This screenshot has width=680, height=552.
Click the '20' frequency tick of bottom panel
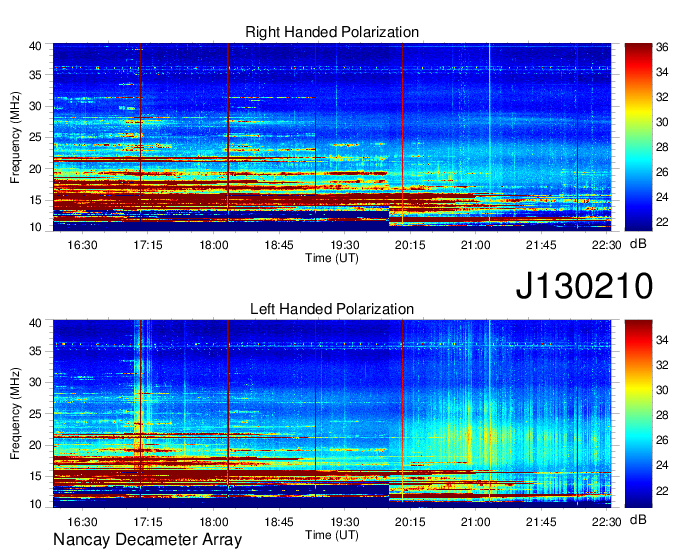coord(35,445)
